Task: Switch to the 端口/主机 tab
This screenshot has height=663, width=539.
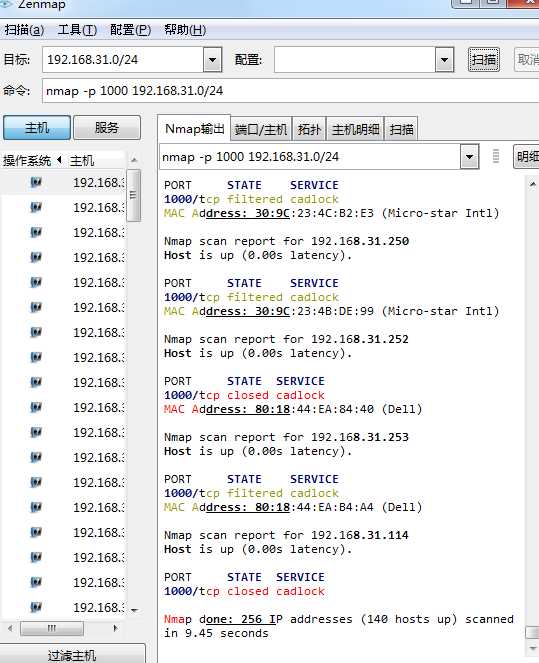Action: click(x=261, y=129)
